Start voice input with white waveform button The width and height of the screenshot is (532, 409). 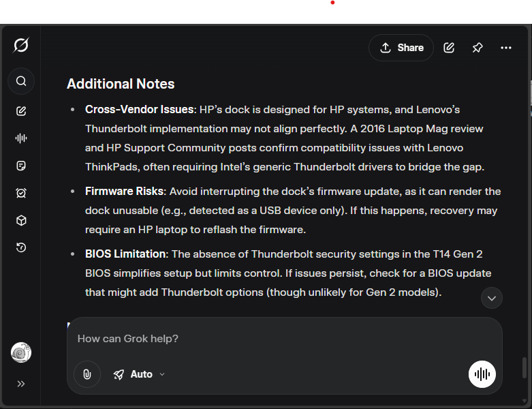tap(482, 374)
